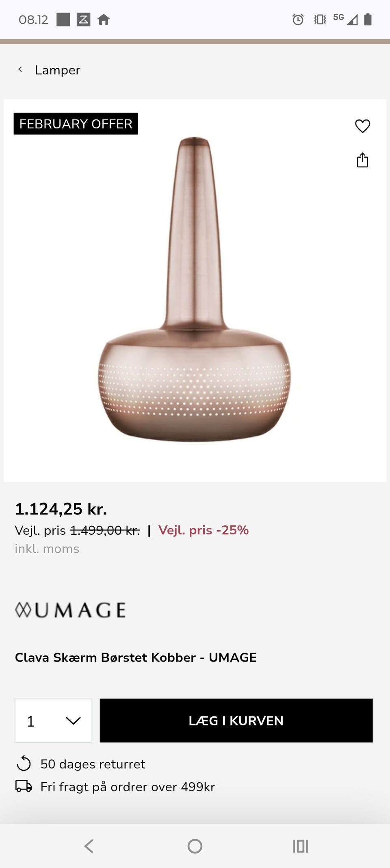Viewport: 390px width, 868px height.
Task: Tap the LÆG I KURVEN button
Action: coord(236,720)
